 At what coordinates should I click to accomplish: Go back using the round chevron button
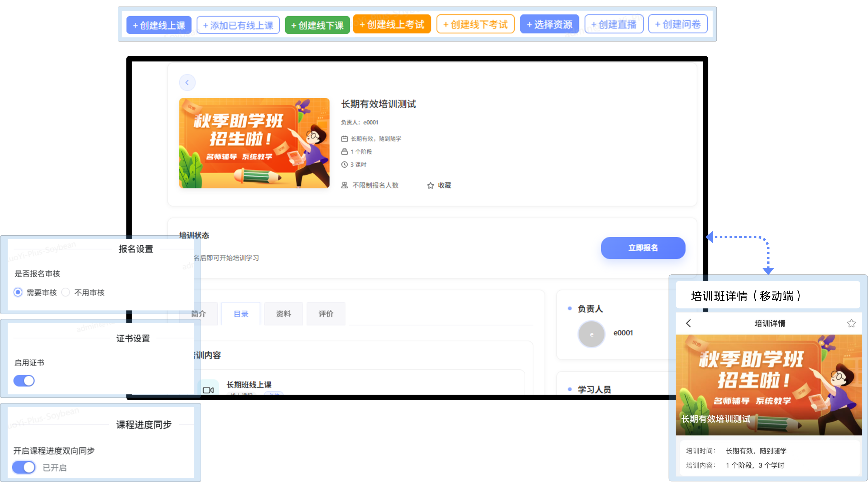(x=187, y=82)
